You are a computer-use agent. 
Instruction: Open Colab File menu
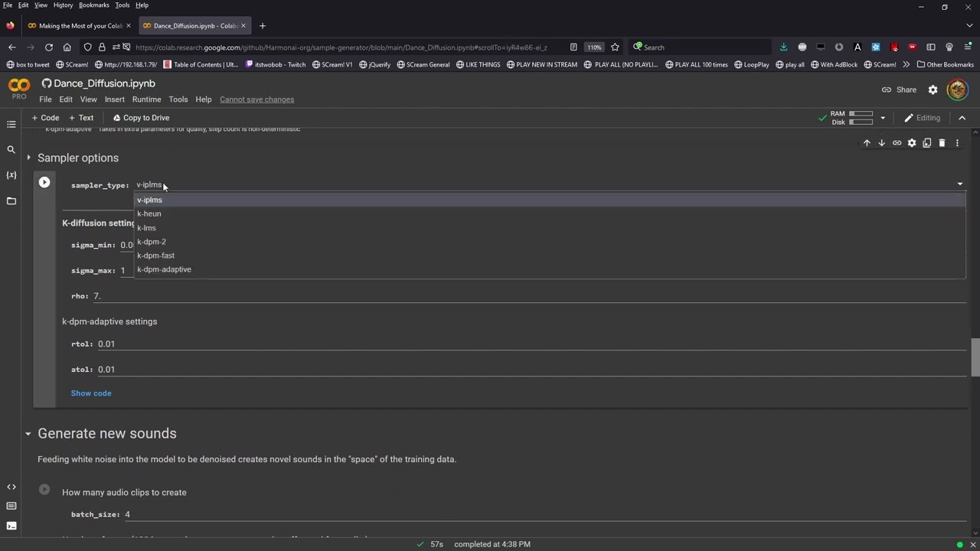tap(45, 99)
